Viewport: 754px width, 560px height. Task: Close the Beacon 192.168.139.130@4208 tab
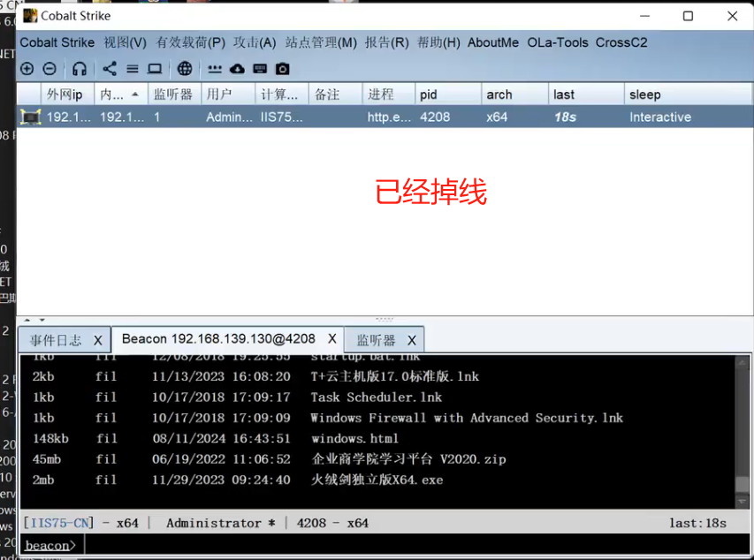(x=332, y=339)
